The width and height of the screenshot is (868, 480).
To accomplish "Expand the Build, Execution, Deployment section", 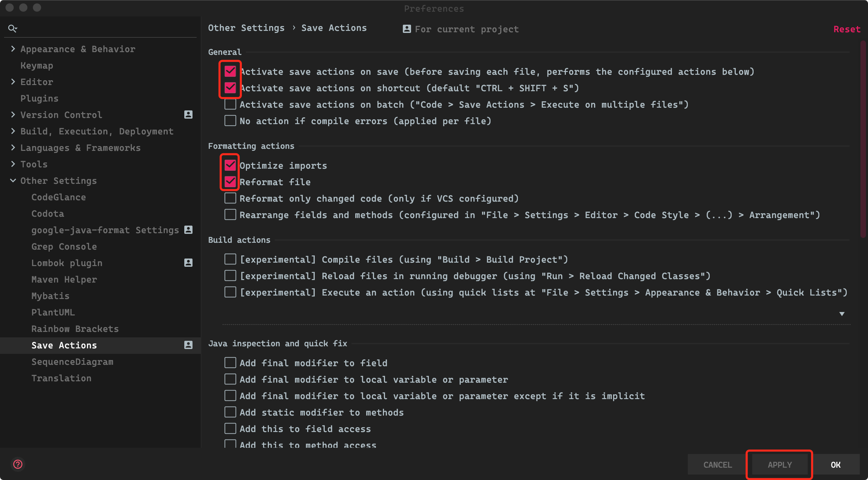I will click(x=13, y=131).
